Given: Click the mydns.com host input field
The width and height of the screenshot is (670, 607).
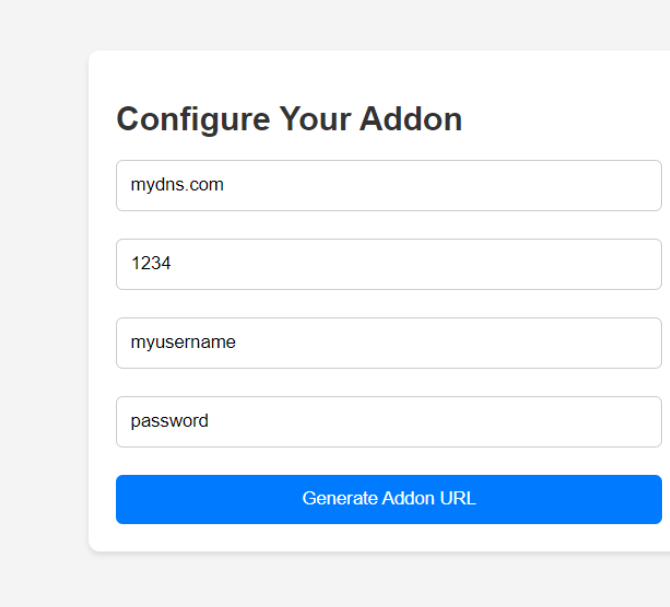Looking at the screenshot, I should click(388, 185).
